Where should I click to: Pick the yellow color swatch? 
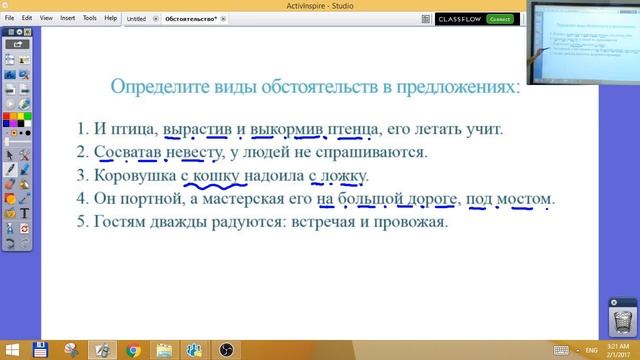(x=20, y=117)
